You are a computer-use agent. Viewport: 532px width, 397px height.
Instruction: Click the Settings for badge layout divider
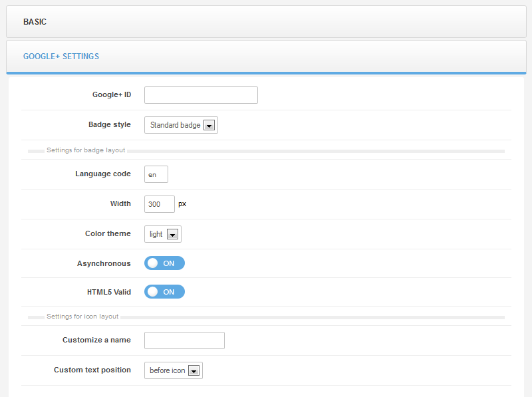coord(266,150)
